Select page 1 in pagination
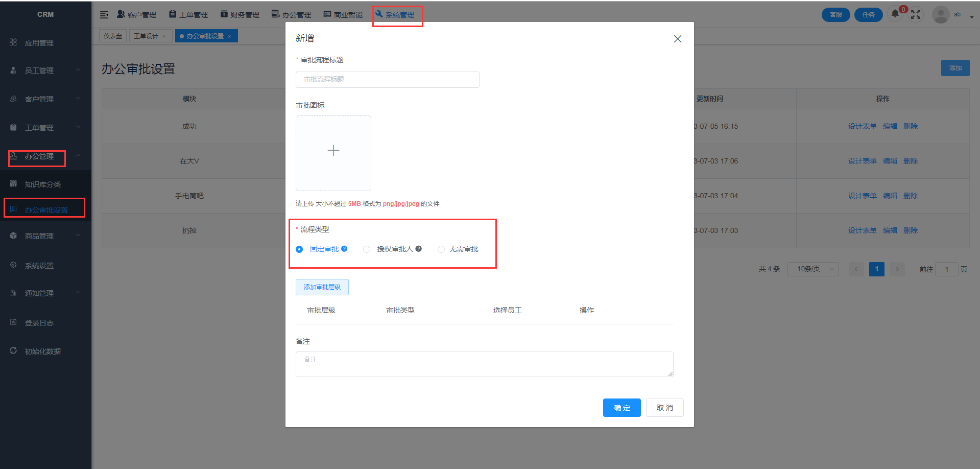 [x=877, y=269]
